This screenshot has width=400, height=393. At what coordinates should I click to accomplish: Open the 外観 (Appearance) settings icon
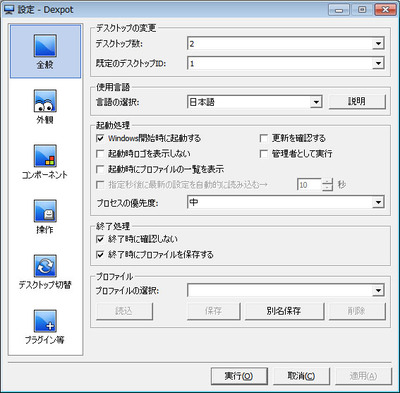click(45, 101)
